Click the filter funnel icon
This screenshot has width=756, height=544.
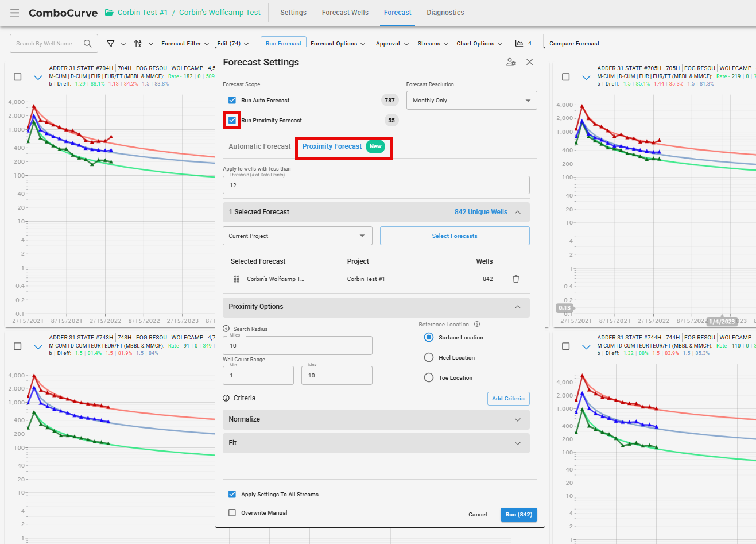[111, 44]
